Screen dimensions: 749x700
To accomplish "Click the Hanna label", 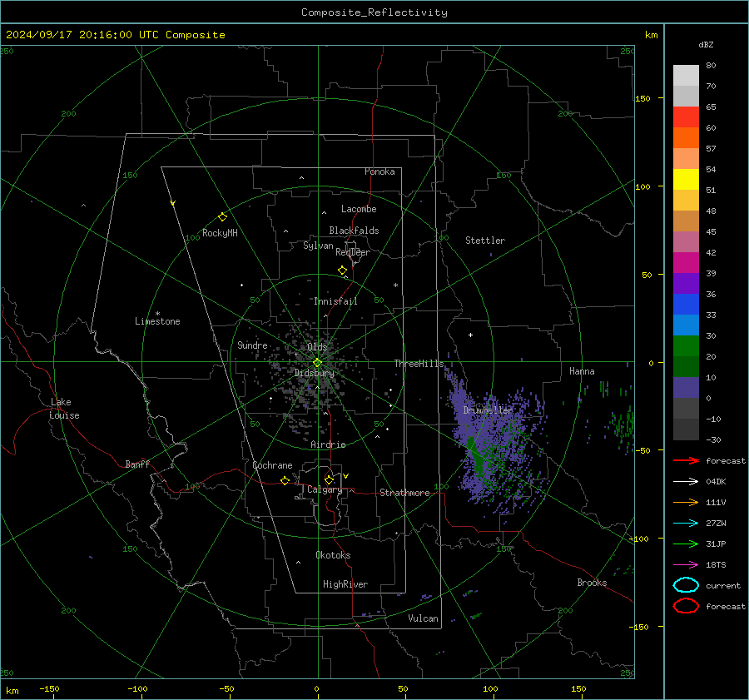I will pyautogui.click(x=582, y=371).
